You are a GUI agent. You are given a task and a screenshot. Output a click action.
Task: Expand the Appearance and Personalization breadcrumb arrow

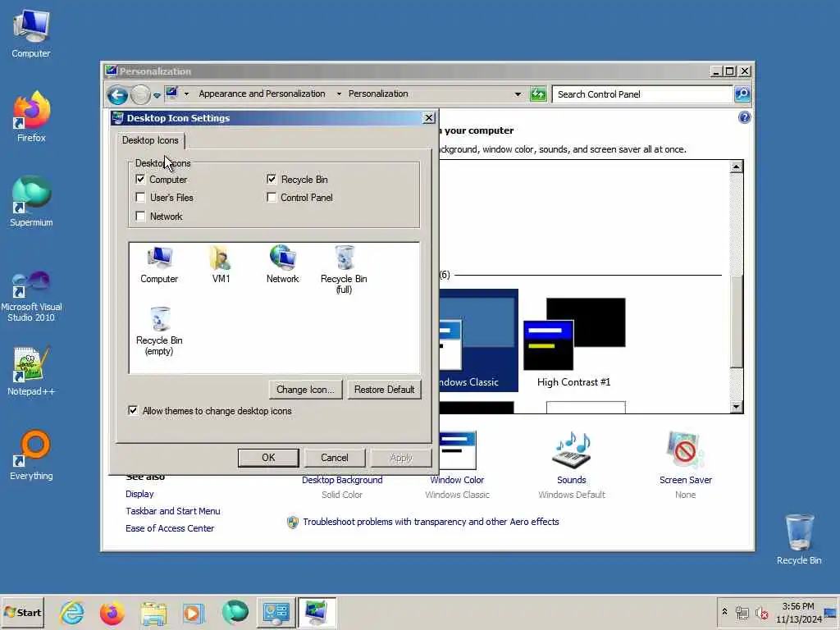pos(339,94)
